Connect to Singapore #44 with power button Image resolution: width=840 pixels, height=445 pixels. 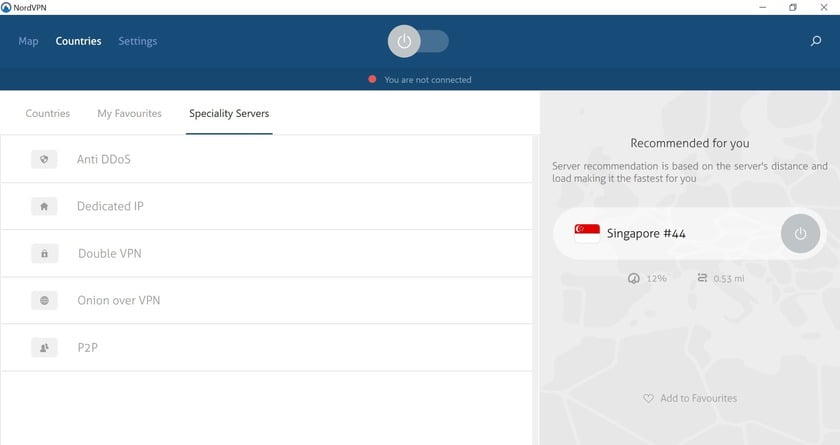(800, 233)
